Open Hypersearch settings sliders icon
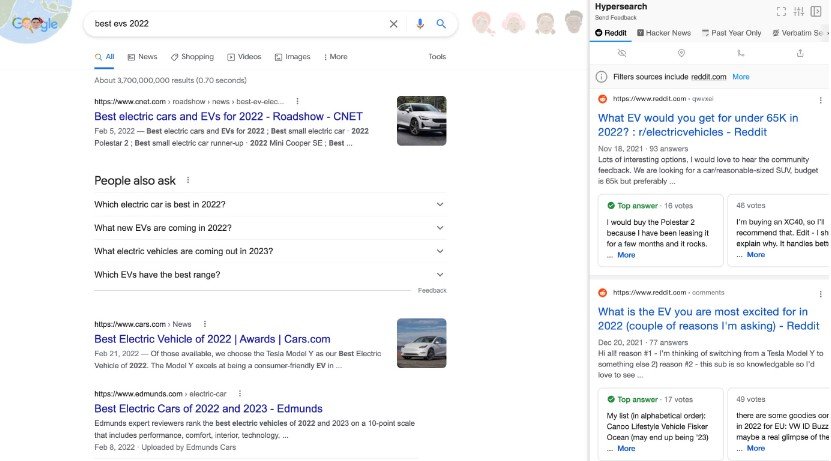831x461 pixels. click(799, 11)
